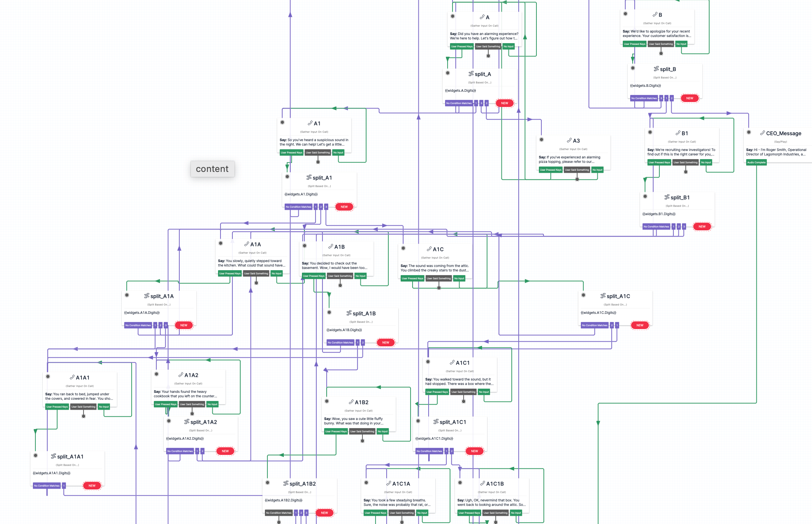Click NEW on the split_A1B widget

coord(386,343)
